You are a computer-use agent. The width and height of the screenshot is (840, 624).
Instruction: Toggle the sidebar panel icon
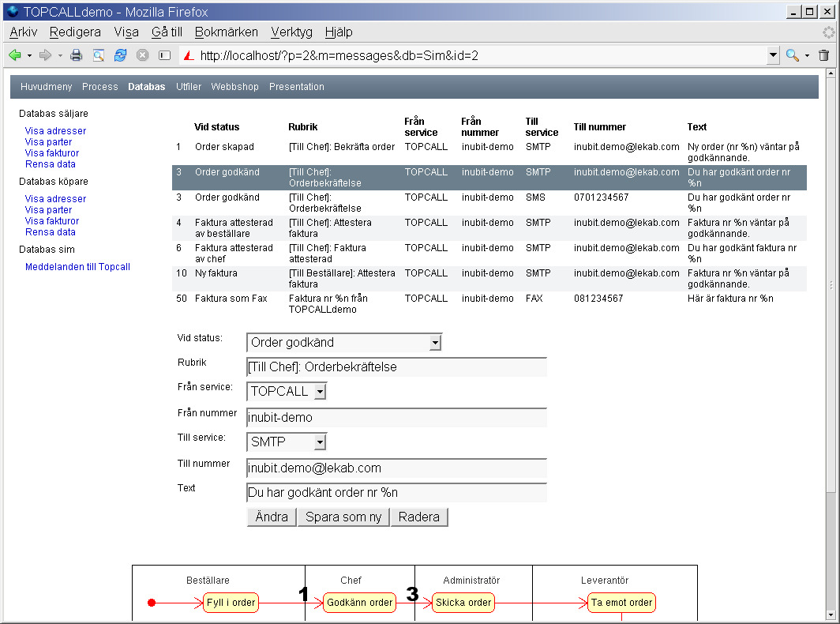tap(164, 55)
